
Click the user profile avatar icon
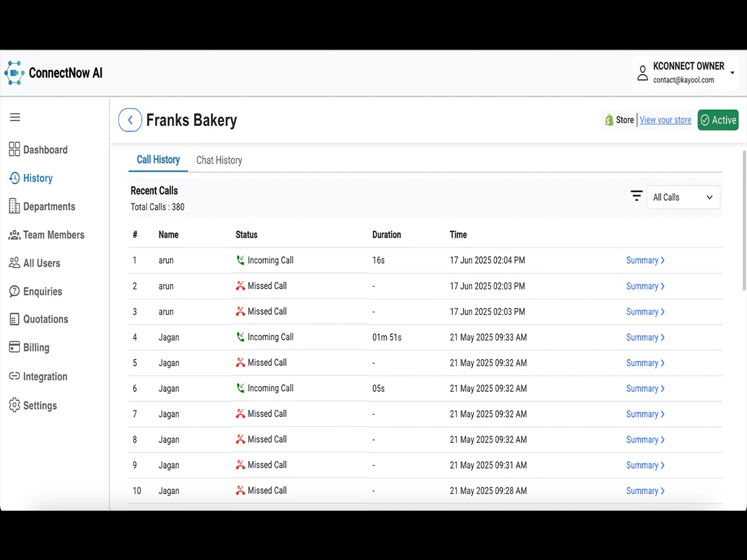pos(642,73)
